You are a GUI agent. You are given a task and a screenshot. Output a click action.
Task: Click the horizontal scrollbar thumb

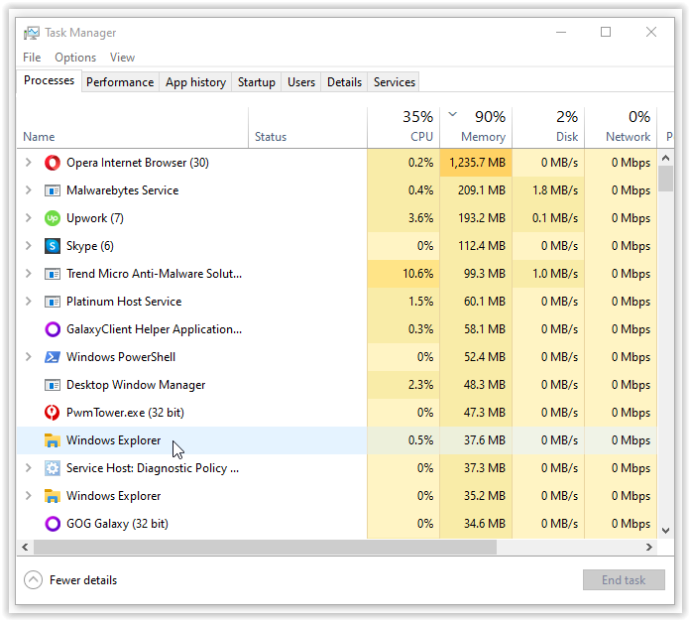[265, 547]
